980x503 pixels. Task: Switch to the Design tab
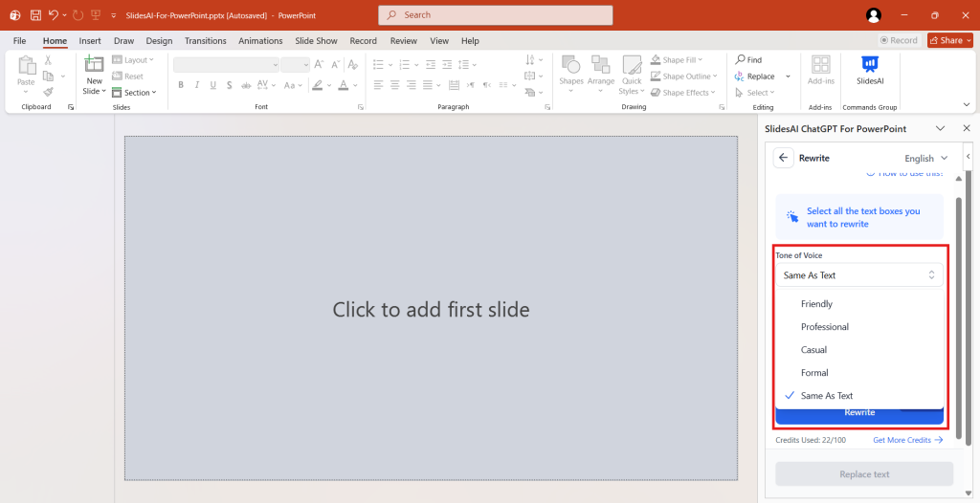(x=160, y=40)
